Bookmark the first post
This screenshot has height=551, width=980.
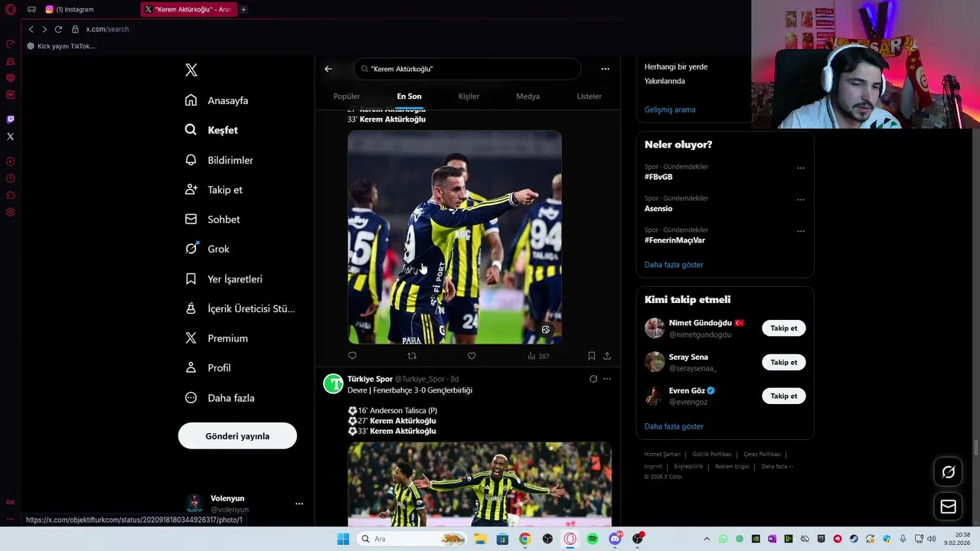click(592, 356)
